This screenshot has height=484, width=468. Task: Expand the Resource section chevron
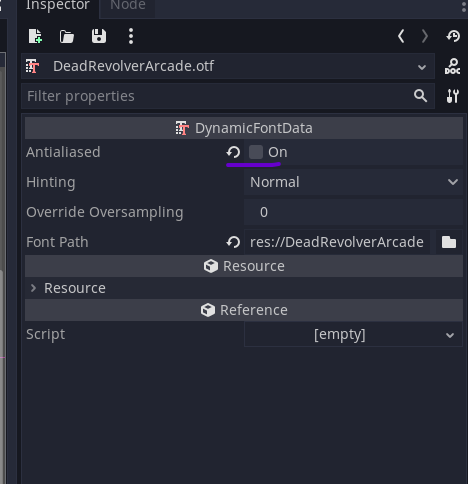pos(33,288)
